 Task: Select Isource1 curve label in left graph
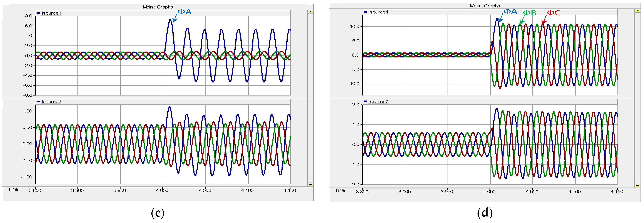[52, 13]
